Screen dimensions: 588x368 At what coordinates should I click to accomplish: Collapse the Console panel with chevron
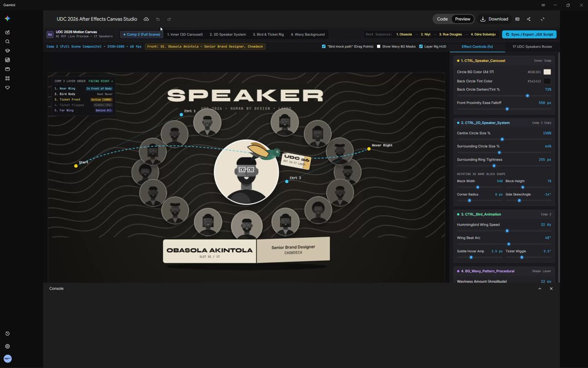540,288
